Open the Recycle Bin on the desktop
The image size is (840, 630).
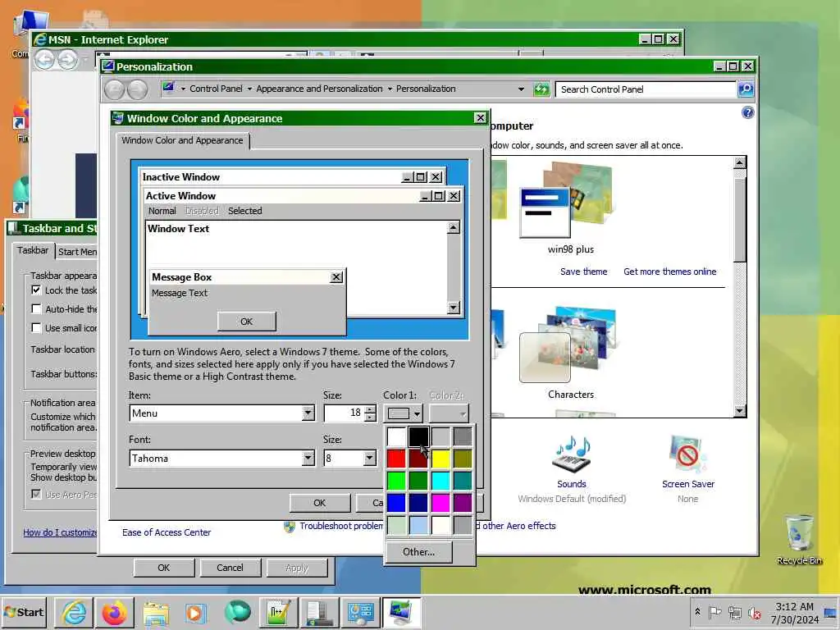click(x=799, y=540)
